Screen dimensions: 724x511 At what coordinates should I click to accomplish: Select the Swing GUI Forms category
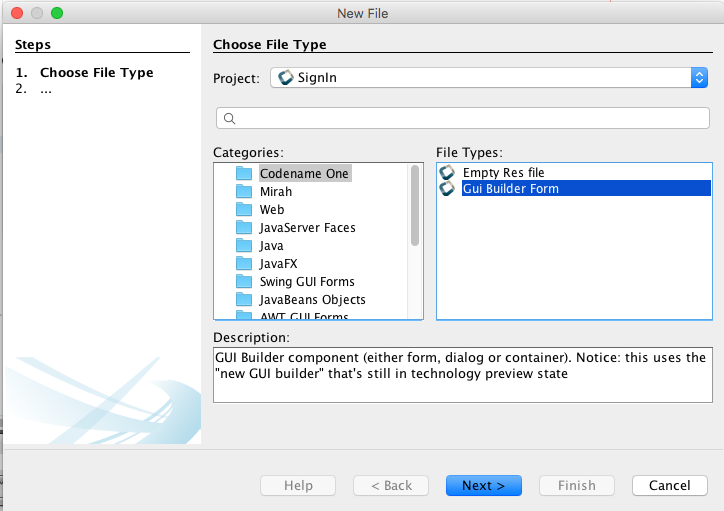pos(306,281)
